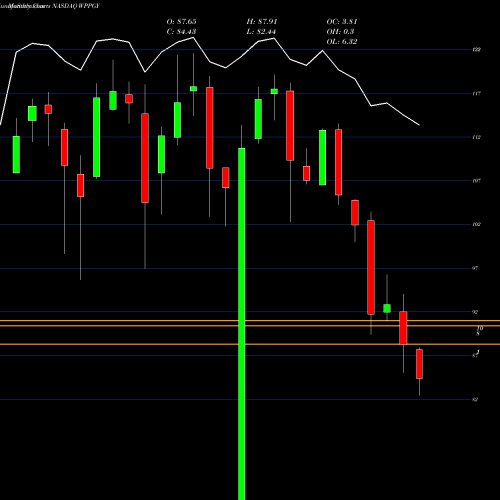Click the 'OL: 6.32' value
Screen dimensions: 500x500
click(x=342, y=42)
